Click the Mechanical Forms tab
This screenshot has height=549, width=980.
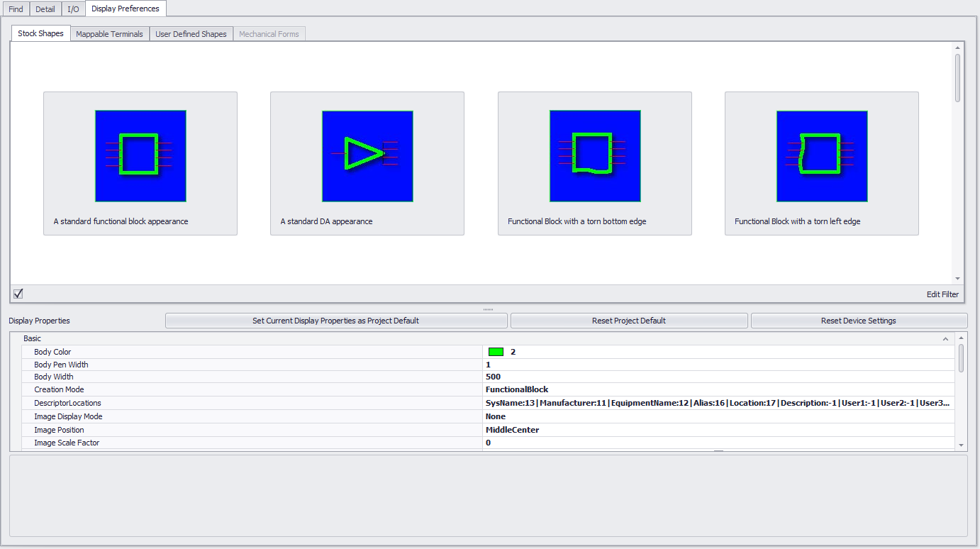269,34
